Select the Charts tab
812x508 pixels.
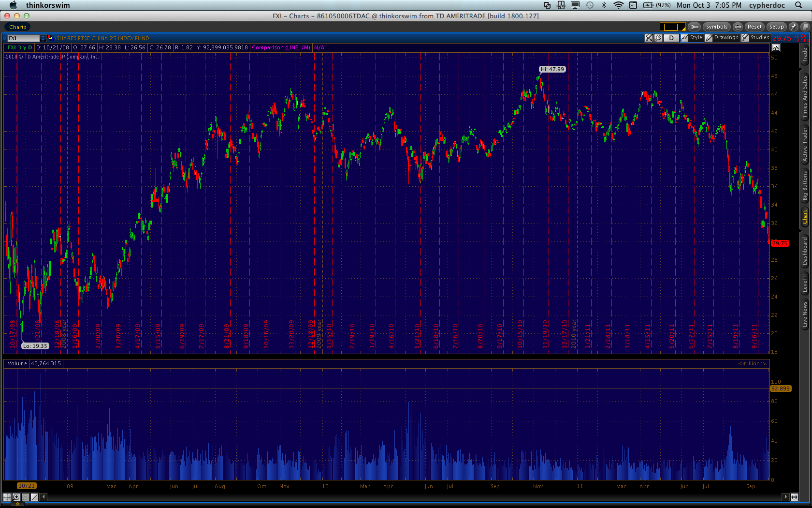point(17,27)
